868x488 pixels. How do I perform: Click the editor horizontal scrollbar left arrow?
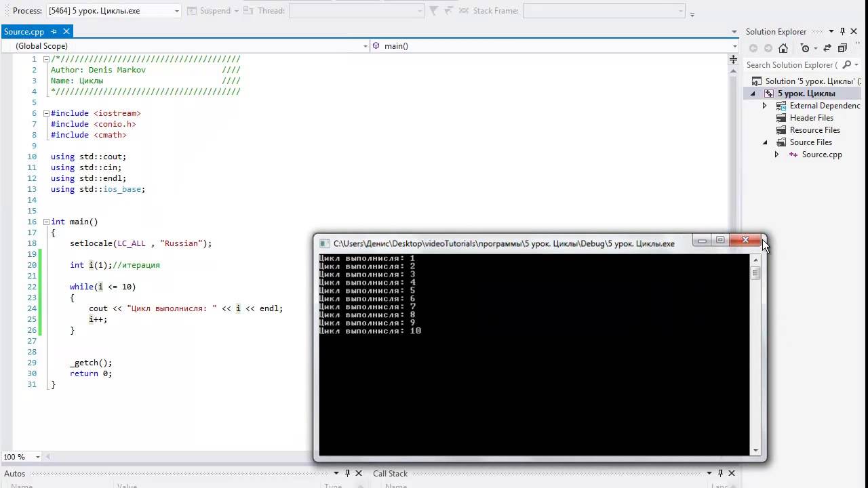pyautogui.click(x=48, y=457)
